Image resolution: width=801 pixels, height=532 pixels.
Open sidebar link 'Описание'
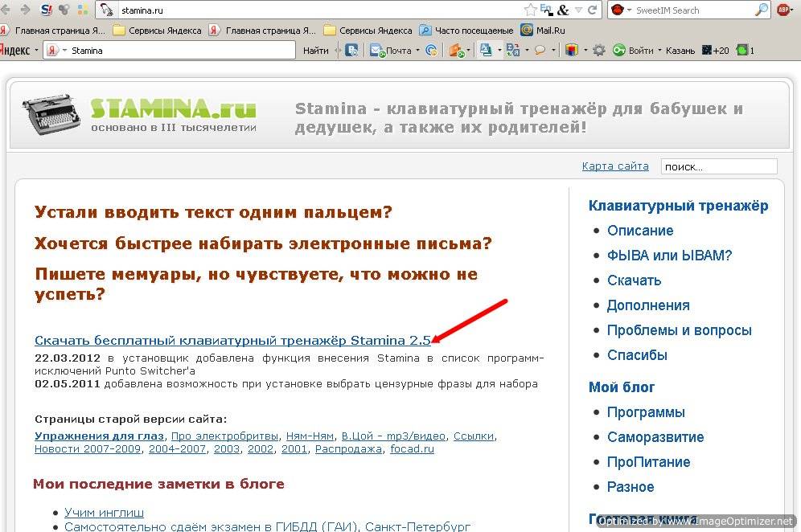click(640, 231)
